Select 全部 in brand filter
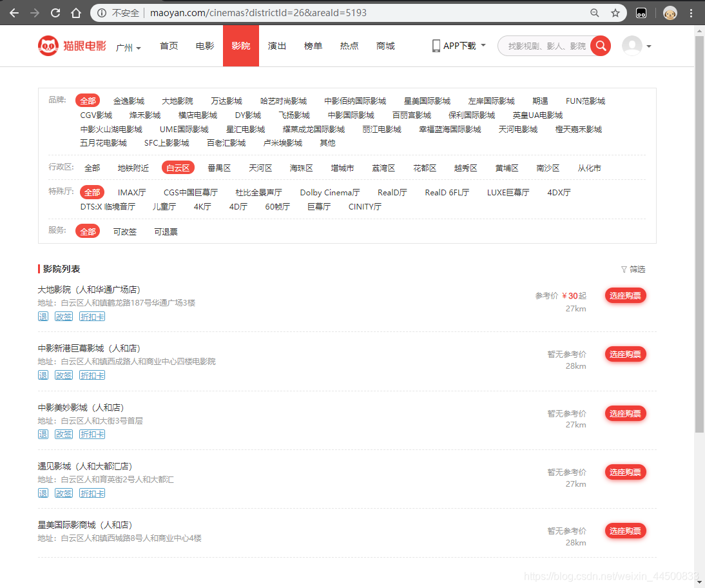The image size is (705, 588). coord(88,101)
